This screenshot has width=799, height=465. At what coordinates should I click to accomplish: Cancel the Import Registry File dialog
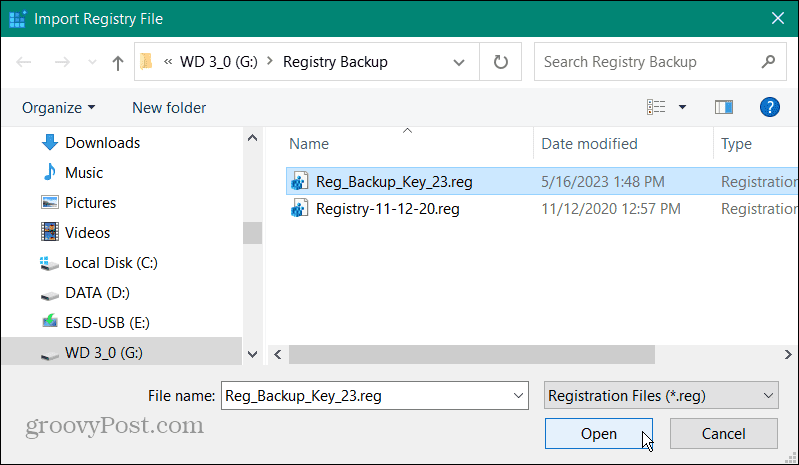(724, 433)
